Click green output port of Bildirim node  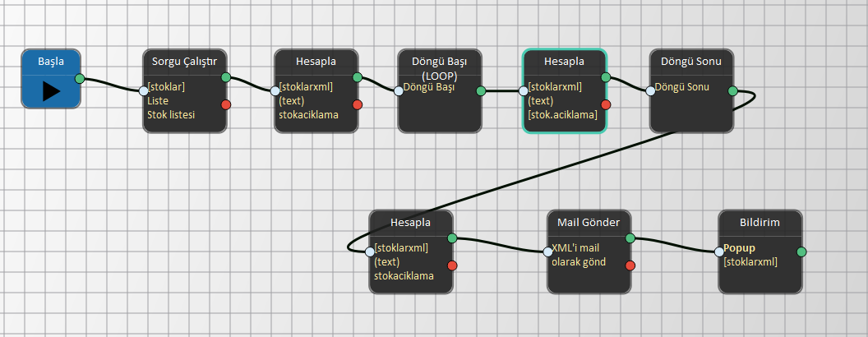point(801,252)
